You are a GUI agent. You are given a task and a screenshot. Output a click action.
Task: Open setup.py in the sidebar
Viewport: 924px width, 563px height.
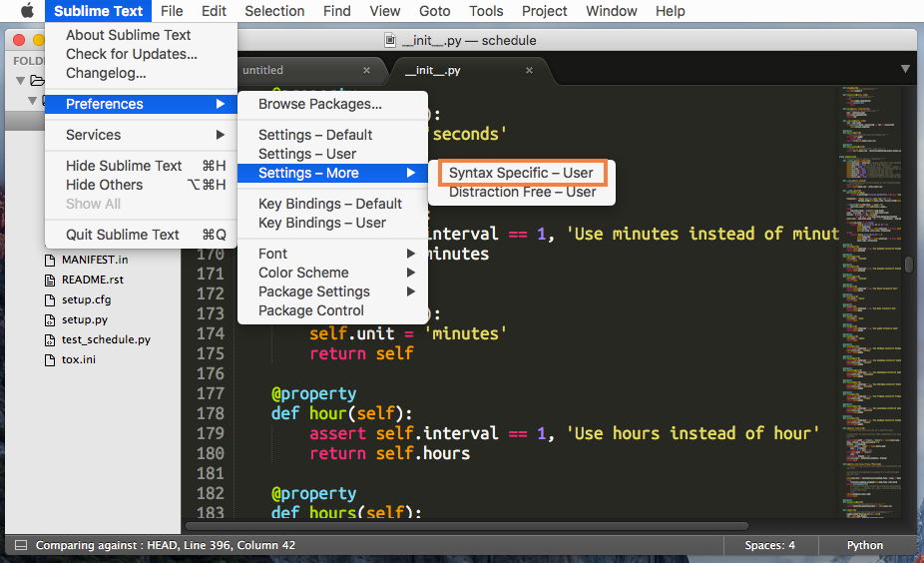click(85, 319)
